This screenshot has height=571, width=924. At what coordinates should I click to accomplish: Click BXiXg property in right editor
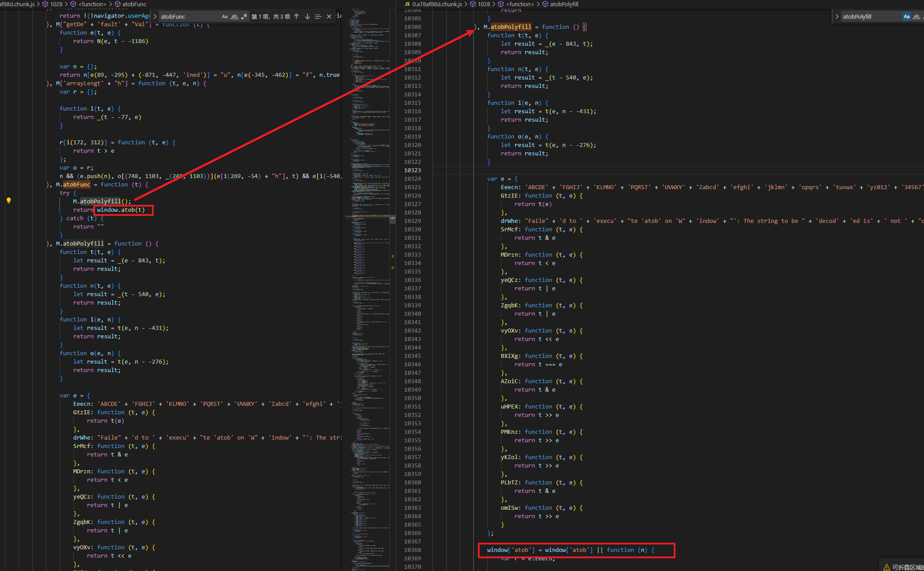(x=509, y=356)
